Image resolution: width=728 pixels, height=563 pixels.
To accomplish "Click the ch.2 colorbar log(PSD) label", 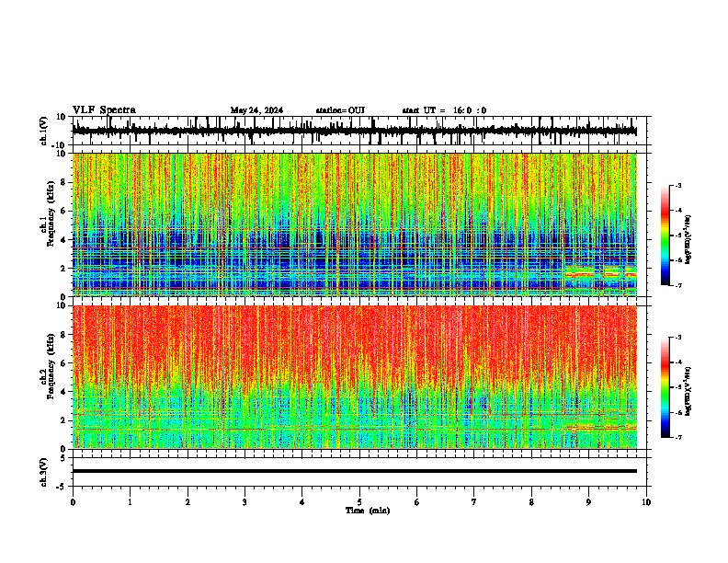I will coord(688,391).
